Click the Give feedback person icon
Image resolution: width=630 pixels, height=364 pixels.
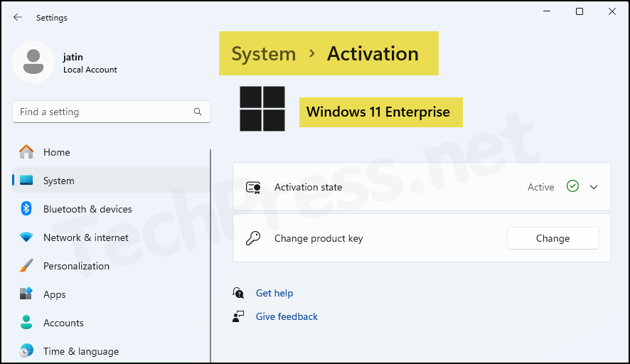pos(238,316)
